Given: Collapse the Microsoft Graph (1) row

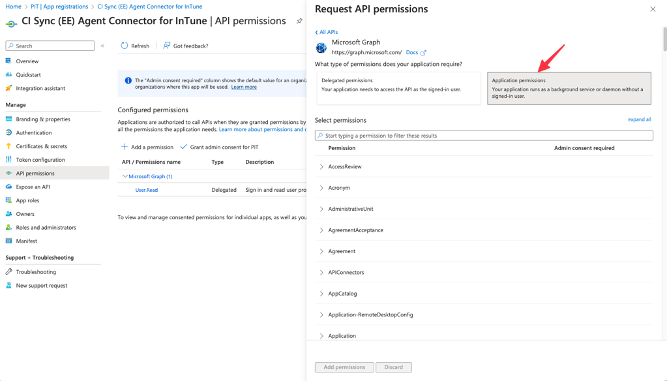Looking at the screenshot, I should [x=125, y=176].
